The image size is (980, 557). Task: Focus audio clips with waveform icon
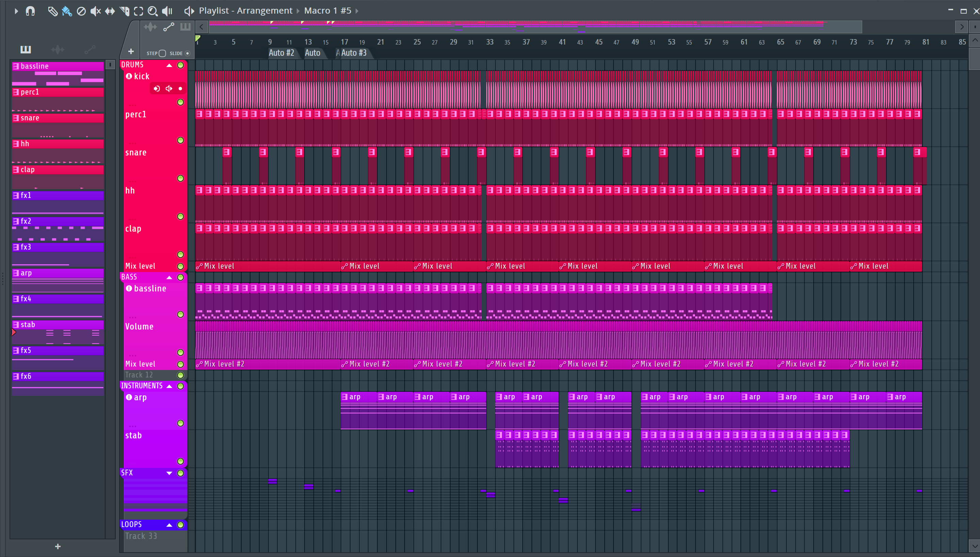pyautogui.click(x=150, y=27)
